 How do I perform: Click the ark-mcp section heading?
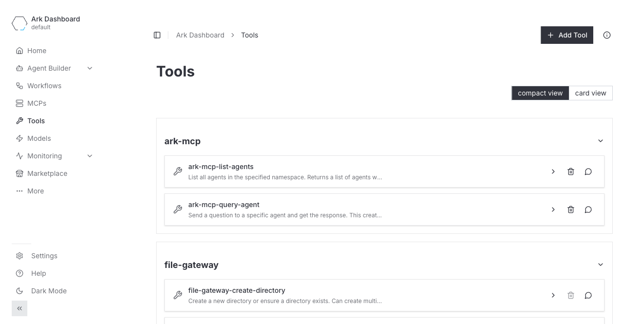[x=182, y=141]
